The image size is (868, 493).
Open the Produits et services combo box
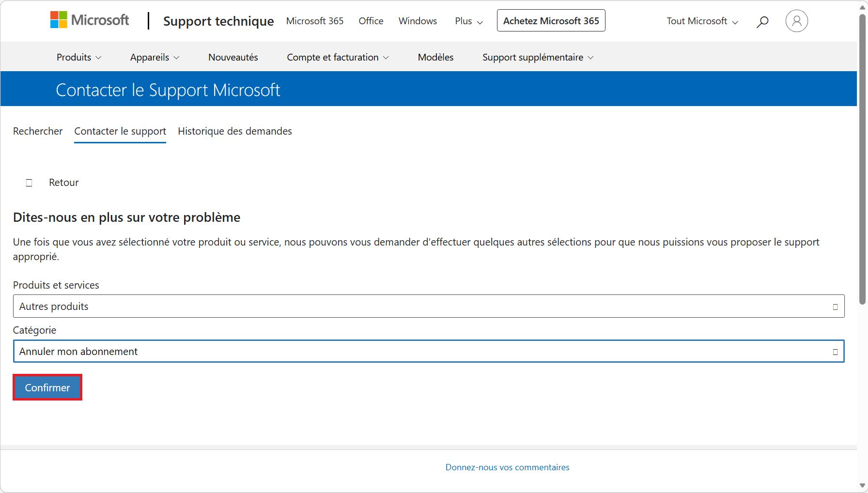(x=429, y=306)
